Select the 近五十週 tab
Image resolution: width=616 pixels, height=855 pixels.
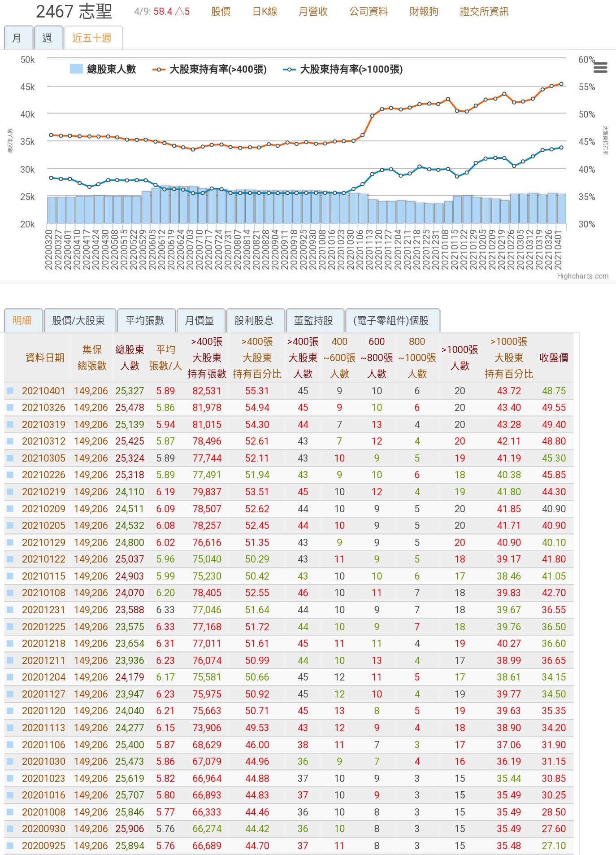[x=92, y=38]
